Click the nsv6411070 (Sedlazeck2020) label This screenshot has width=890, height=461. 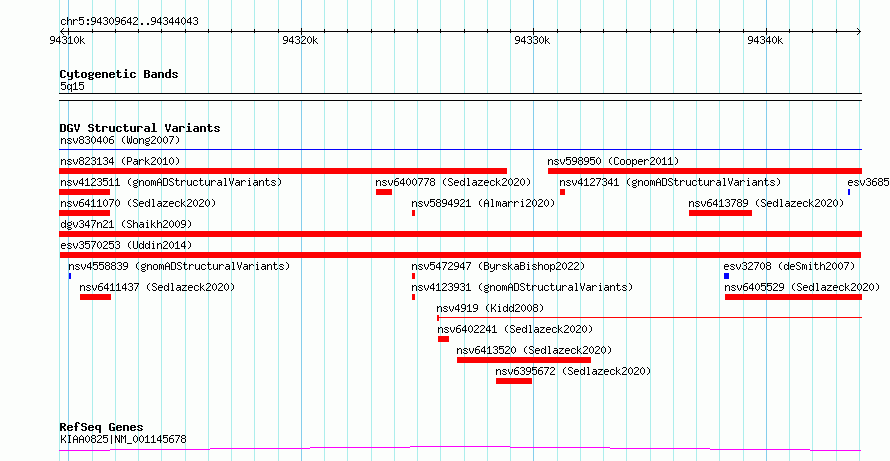(x=138, y=203)
